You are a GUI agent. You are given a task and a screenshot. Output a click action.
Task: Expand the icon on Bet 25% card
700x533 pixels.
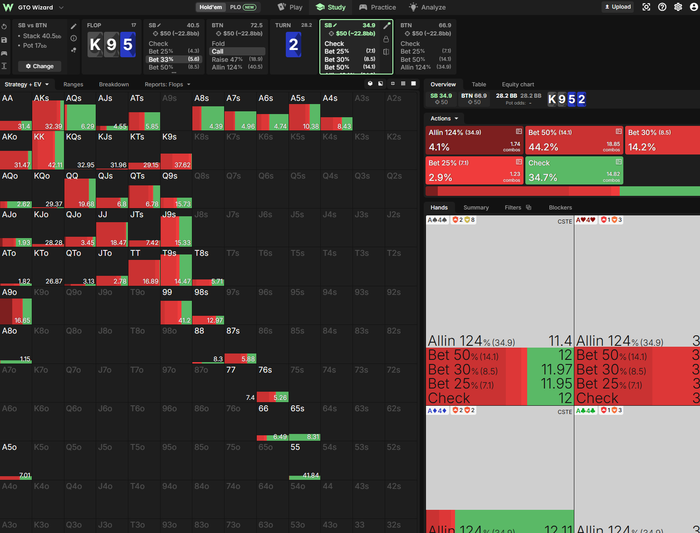(518, 162)
